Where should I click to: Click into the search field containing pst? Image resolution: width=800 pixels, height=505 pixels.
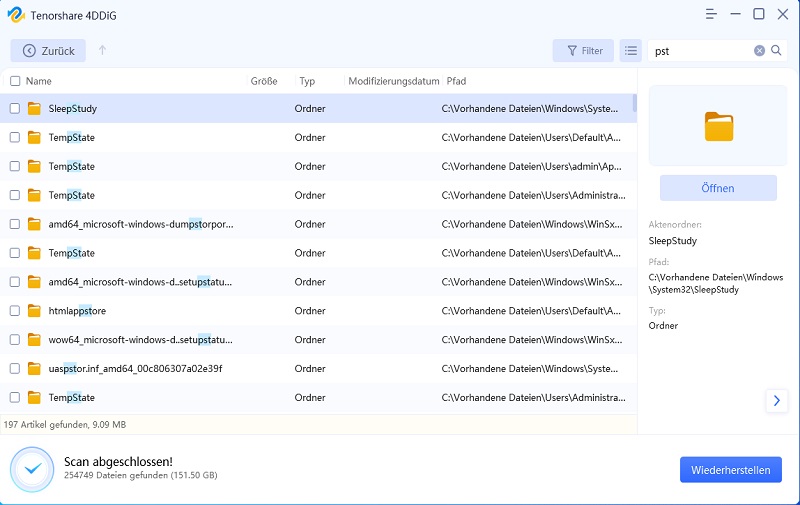700,50
